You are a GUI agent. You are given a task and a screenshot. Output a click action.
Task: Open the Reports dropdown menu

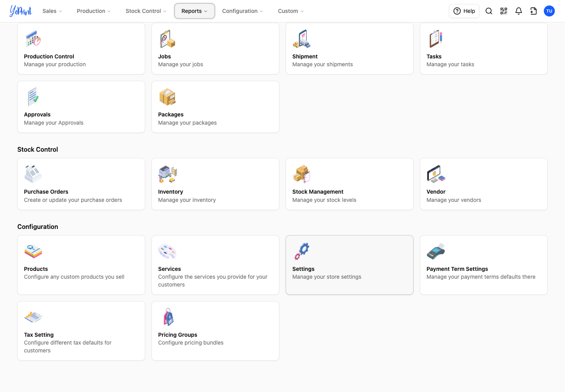[x=194, y=11]
